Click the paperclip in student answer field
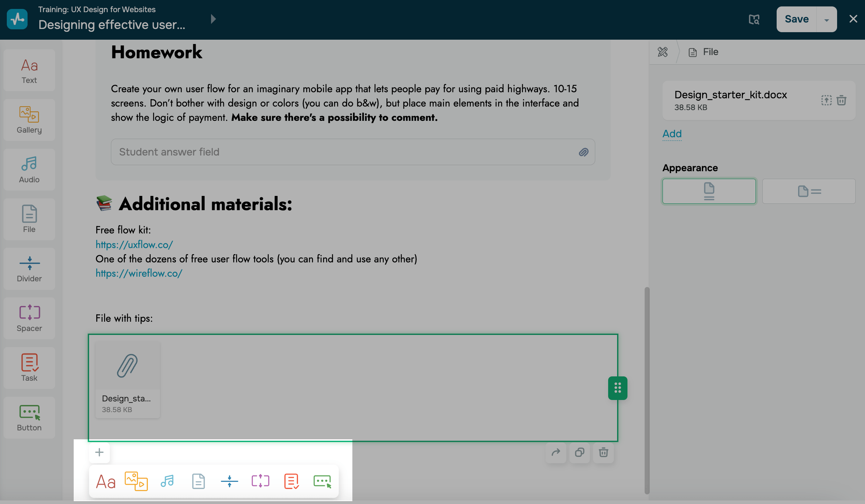 (583, 152)
